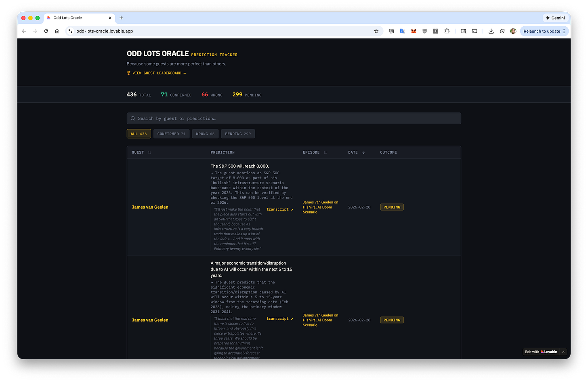This screenshot has width=588, height=382.
Task: Select the All 436 filter
Action: coord(139,134)
